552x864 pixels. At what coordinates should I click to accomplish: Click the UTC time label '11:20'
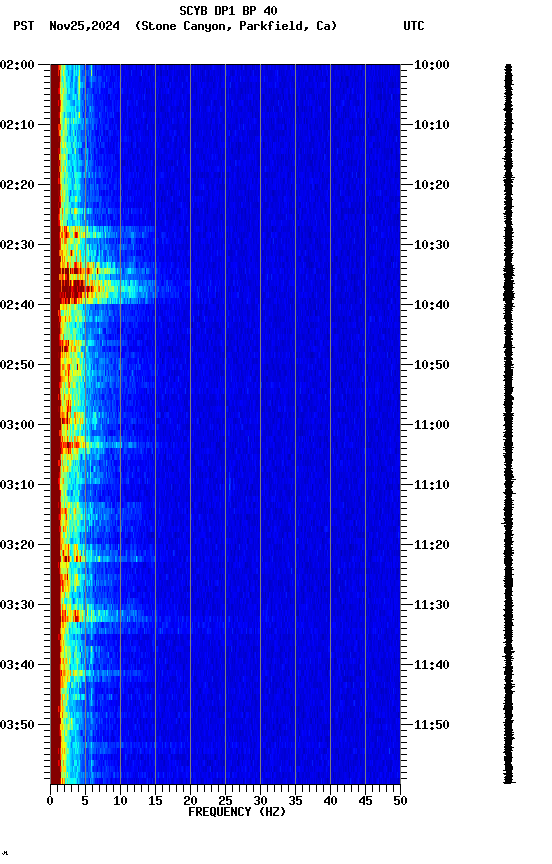(431, 545)
